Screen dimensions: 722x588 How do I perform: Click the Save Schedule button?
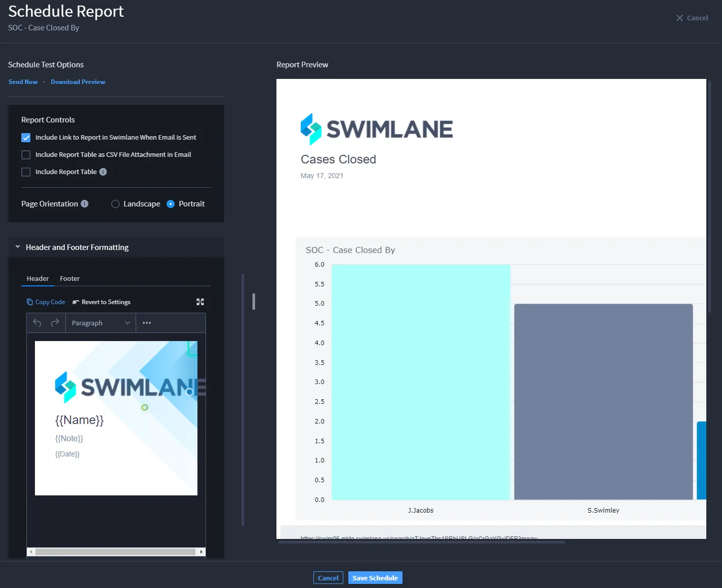click(x=375, y=578)
